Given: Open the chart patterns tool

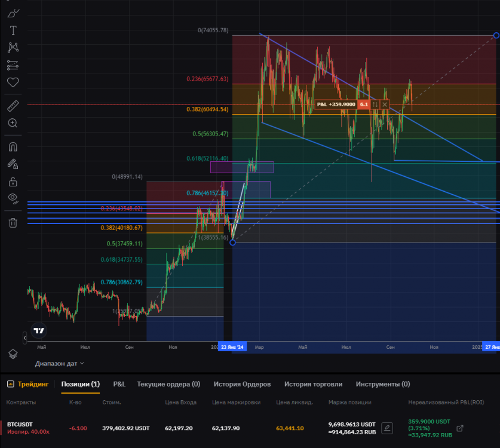Looking at the screenshot, I should coord(13,48).
